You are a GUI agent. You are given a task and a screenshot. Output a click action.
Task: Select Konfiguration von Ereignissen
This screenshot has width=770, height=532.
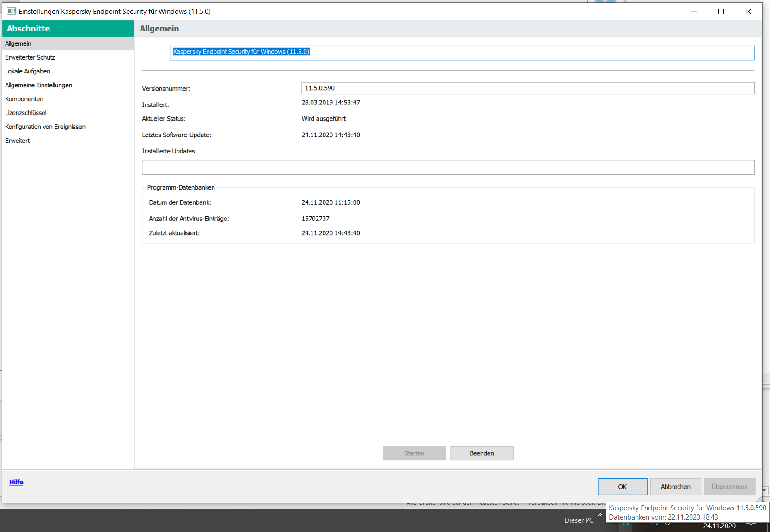68,127
